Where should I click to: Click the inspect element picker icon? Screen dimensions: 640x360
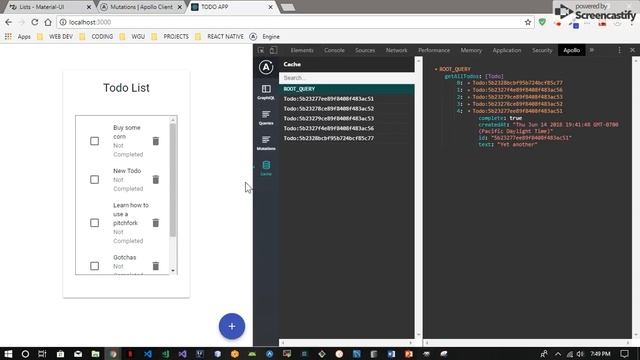click(x=261, y=50)
